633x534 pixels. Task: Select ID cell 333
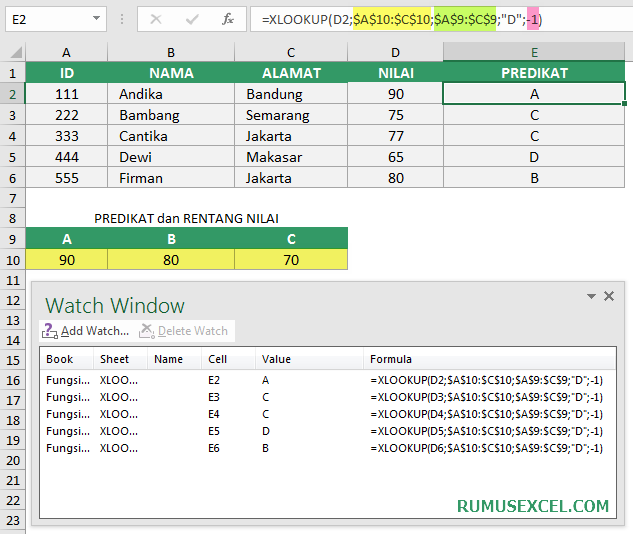[67, 136]
